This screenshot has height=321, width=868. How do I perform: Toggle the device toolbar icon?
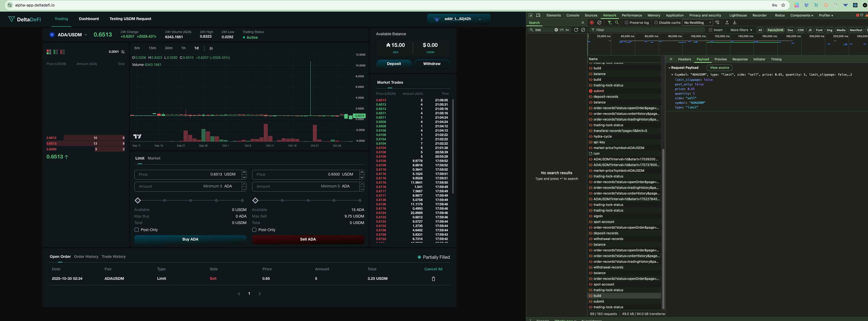(x=538, y=15)
